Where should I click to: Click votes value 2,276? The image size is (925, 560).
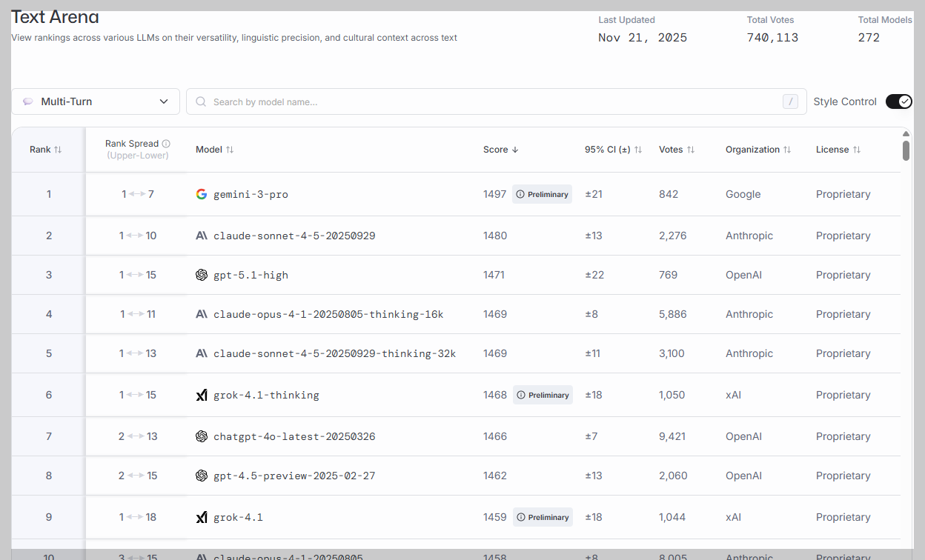pos(673,236)
